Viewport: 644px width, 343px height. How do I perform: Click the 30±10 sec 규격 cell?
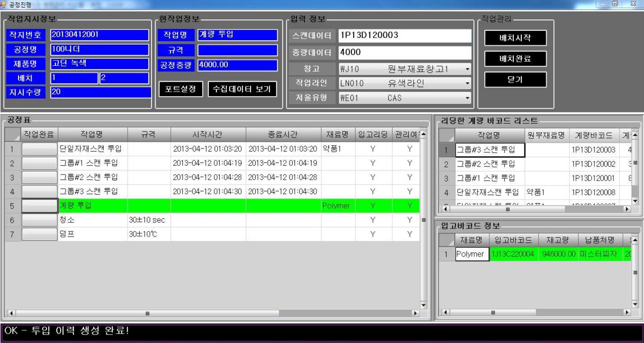point(149,220)
